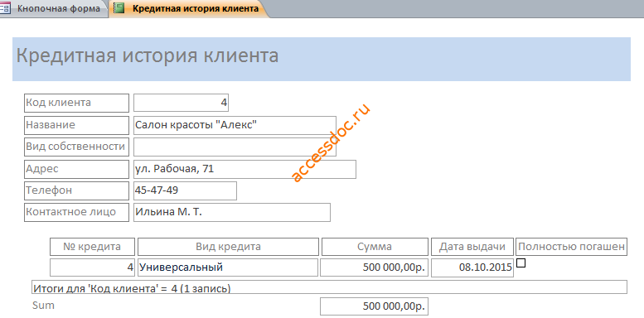Screen dimensions: 644x318
Task: Click the Телефон field 45-47-49
Action: (x=185, y=190)
